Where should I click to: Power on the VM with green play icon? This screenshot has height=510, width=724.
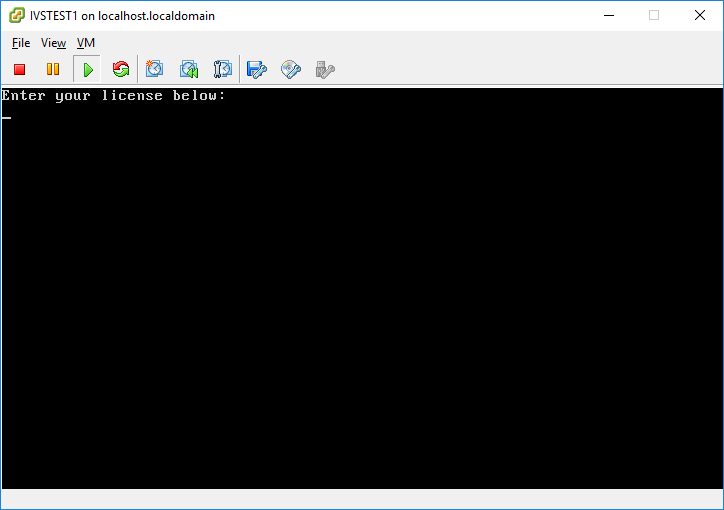coord(87,70)
